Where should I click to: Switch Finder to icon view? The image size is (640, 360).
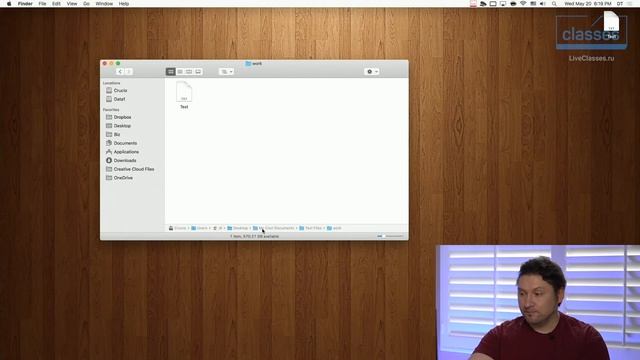pos(171,71)
